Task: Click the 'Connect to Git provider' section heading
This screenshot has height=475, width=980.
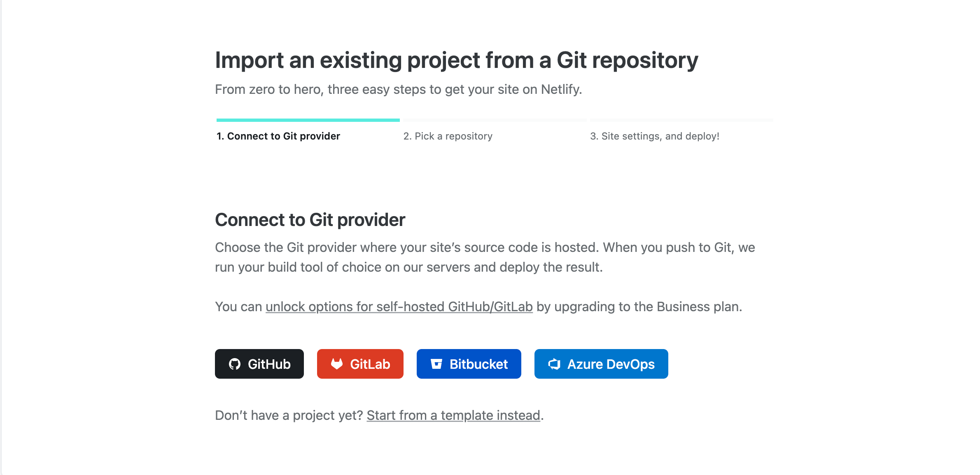Action: (x=310, y=220)
